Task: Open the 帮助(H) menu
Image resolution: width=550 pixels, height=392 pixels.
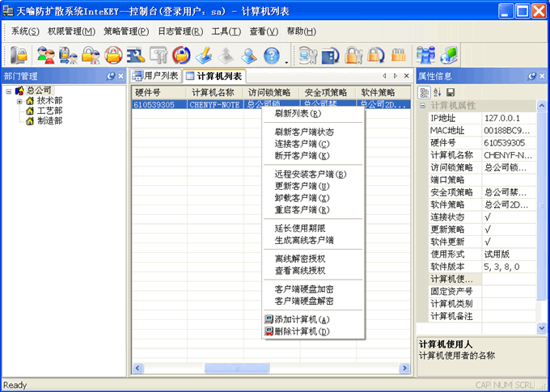Action: pyautogui.click(x=302, y=32)
